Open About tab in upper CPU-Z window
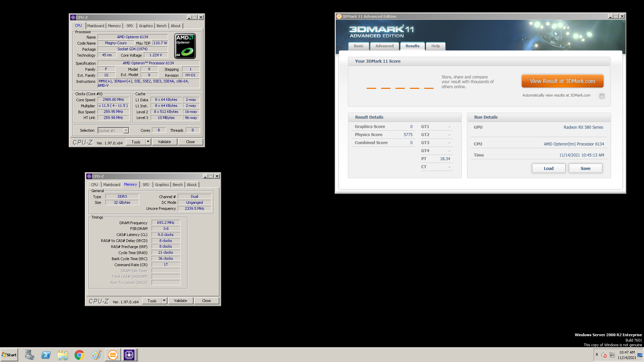 click(x=176, y=26)
